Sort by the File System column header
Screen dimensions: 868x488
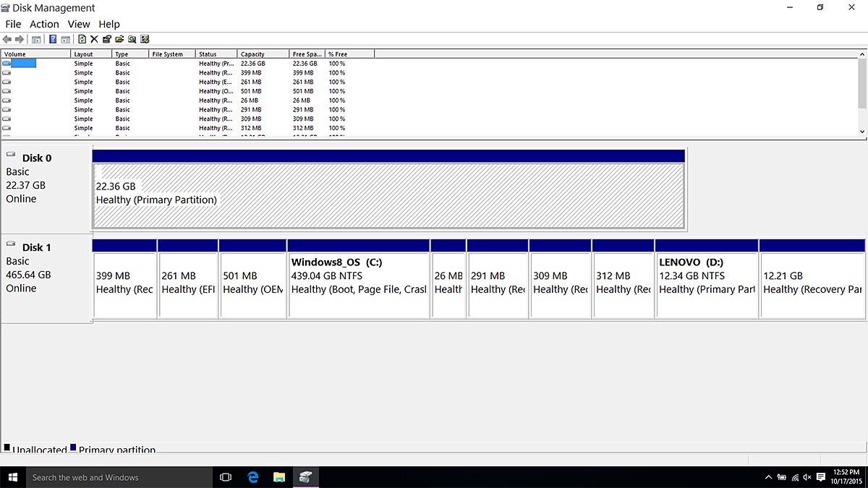point(172,54)
